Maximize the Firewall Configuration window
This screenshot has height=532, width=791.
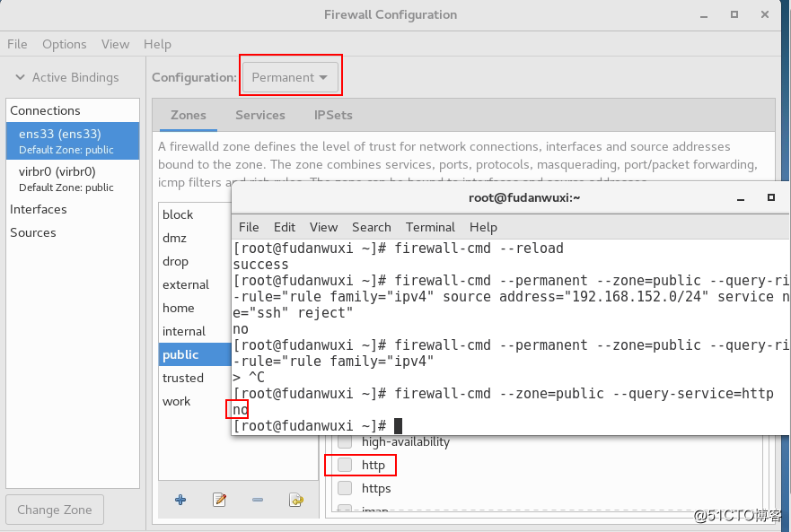(x=734, y=14)
